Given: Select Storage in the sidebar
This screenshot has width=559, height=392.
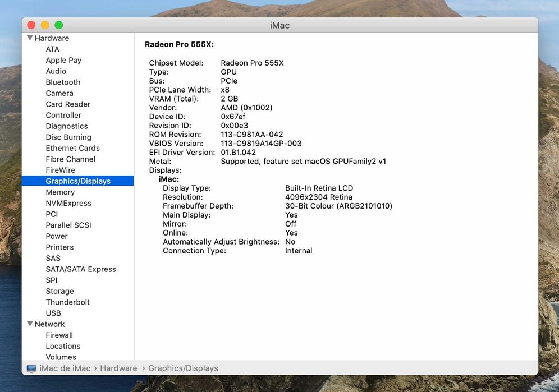Looking at the screenshot, I should 59,291.
